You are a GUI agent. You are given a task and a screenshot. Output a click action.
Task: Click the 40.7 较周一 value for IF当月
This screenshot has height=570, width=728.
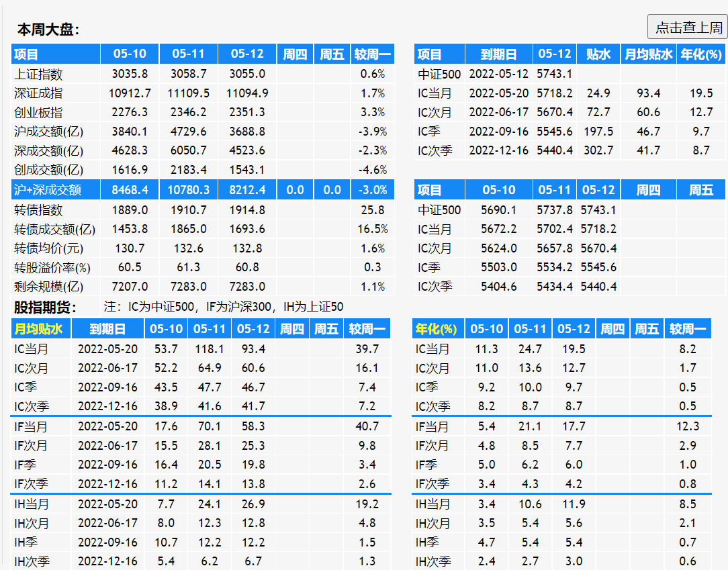point(367,426)
